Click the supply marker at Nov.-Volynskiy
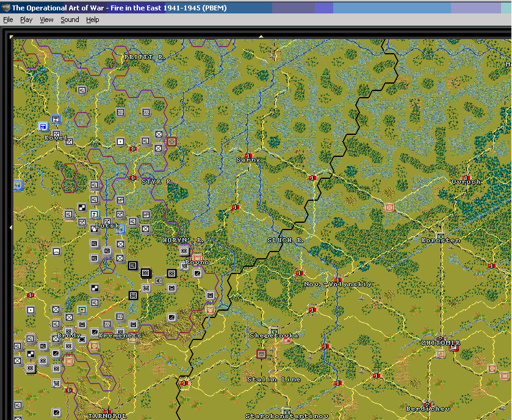 338,280
